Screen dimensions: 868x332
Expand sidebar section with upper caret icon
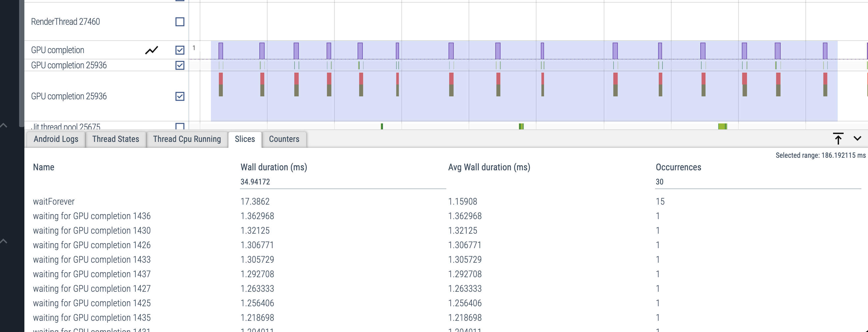4,125
